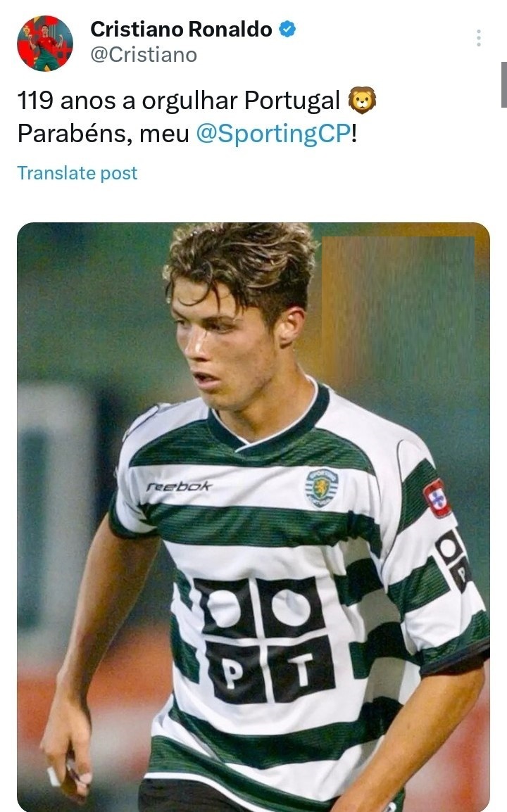Viewport: 507px width, 812px height.
Task: Click the text '119 anos a orgulhar Portugal'
Action: tap(179, 101)
